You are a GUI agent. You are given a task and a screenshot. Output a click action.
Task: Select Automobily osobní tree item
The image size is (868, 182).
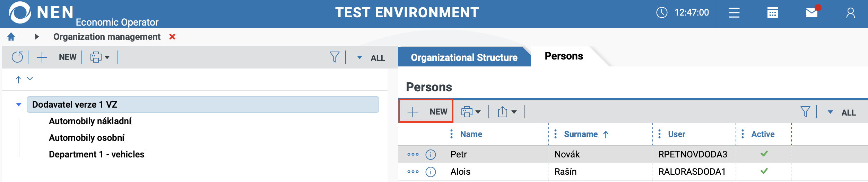[87, 138]
